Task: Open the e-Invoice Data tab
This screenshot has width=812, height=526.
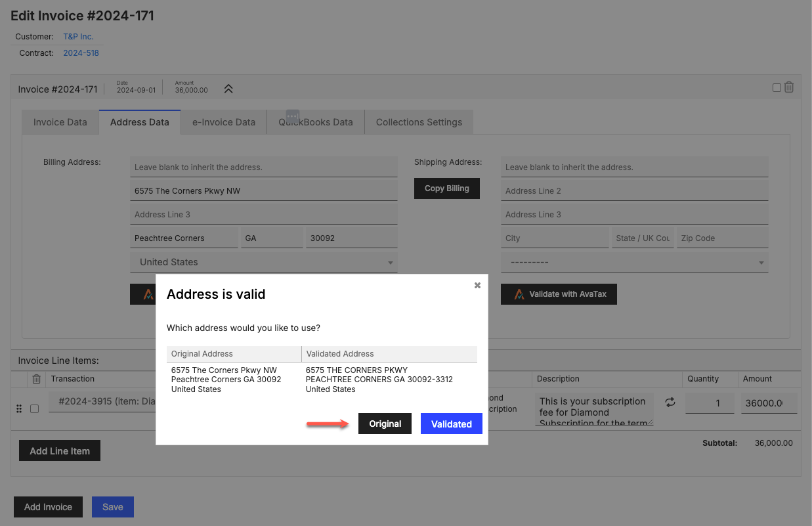Action: [x=224, y=122]
